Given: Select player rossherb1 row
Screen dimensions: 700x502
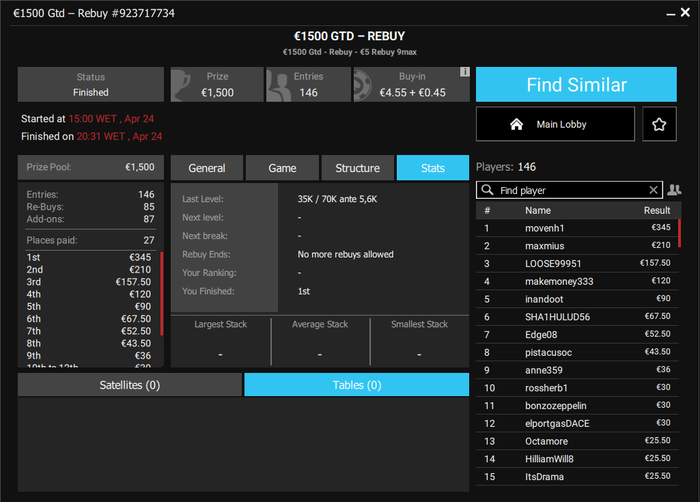Looking at the screenshot, I should click(x=577, y=388).
